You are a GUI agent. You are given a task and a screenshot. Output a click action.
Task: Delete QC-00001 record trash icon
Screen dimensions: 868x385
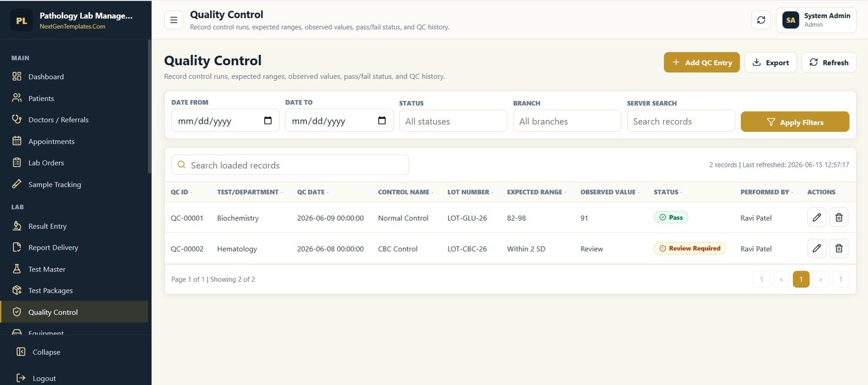click(839, 217)
